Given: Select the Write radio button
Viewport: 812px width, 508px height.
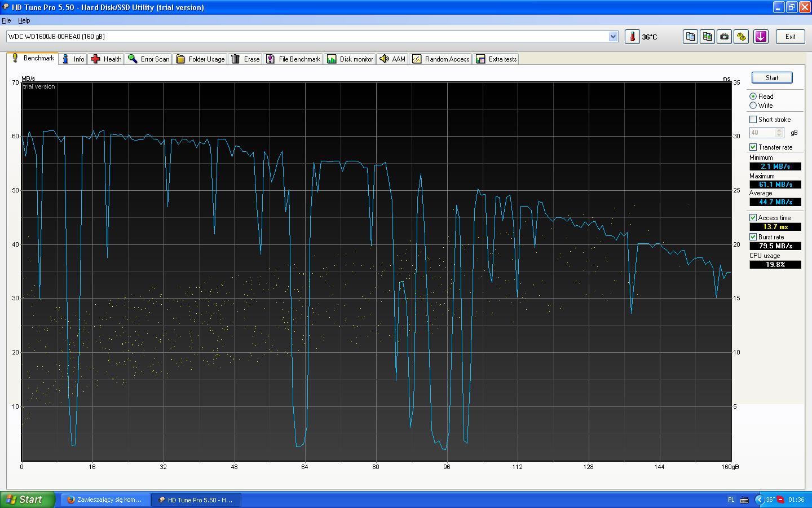Looking at the screenshot, I should tap(753, 106).
